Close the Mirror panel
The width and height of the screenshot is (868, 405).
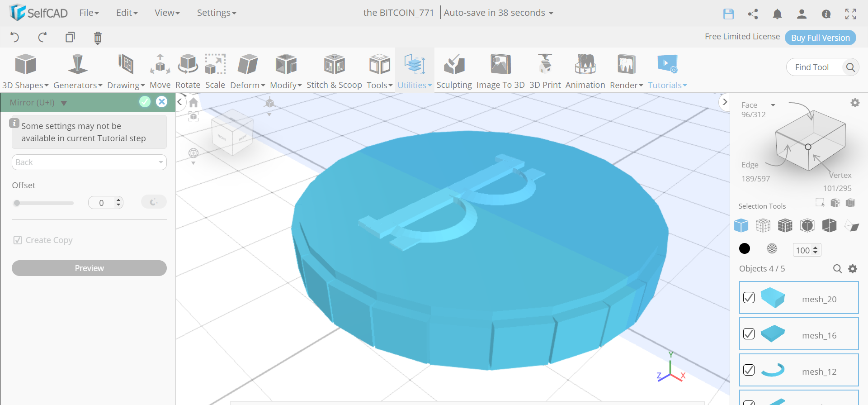[x=161, y=102]
